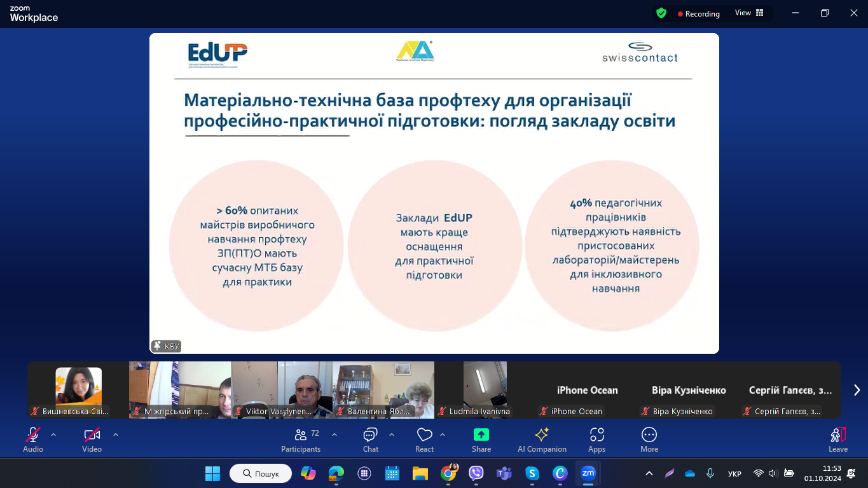868x488 pixels.
Task: Expand video settings arrow next to Video
Action: point(115,435)
